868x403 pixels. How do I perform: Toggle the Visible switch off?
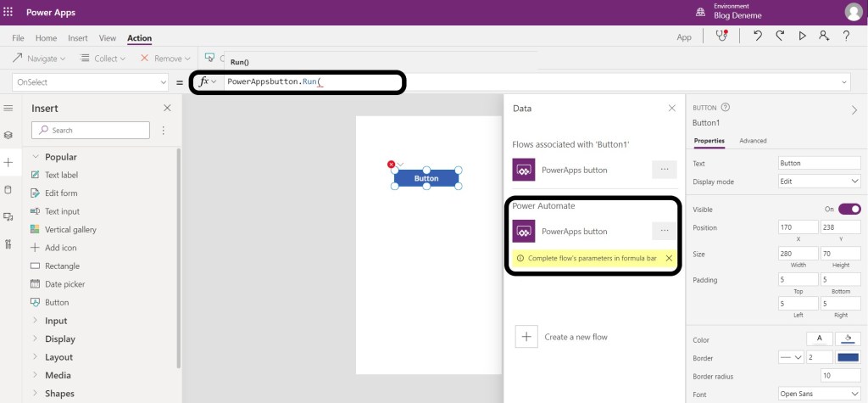(x=849, y=209)
